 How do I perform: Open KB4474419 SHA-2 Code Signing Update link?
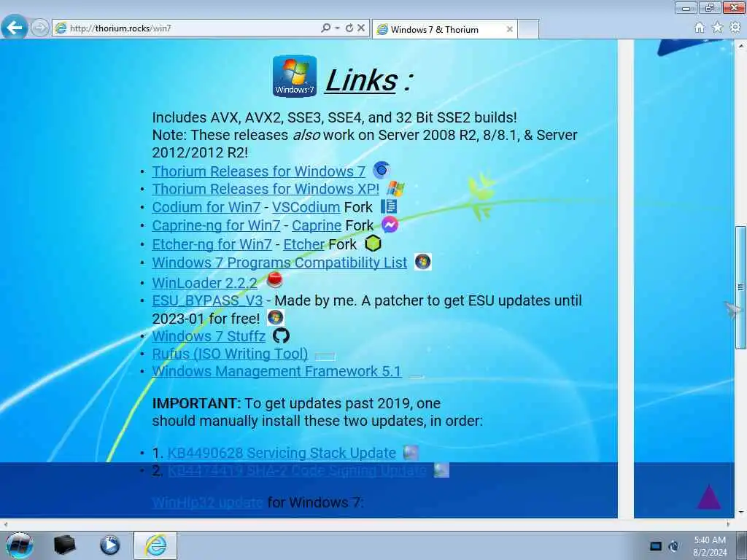coord(297,470)
